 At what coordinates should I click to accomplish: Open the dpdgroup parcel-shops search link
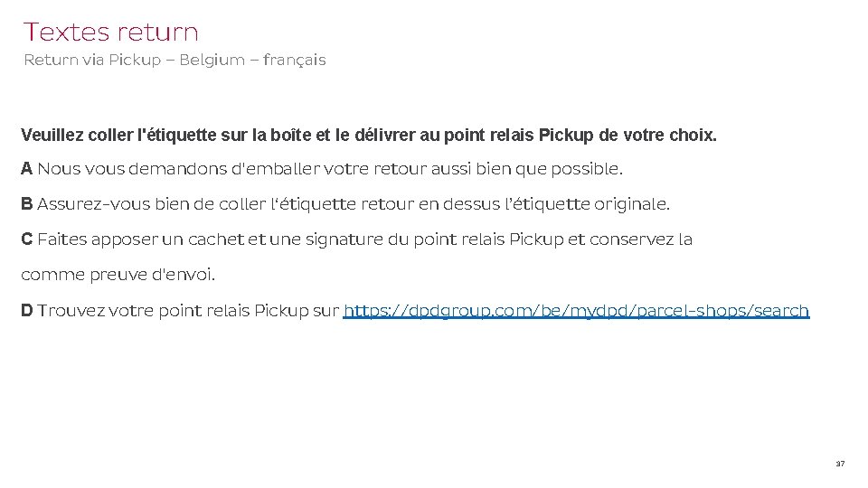coord(577,311)
